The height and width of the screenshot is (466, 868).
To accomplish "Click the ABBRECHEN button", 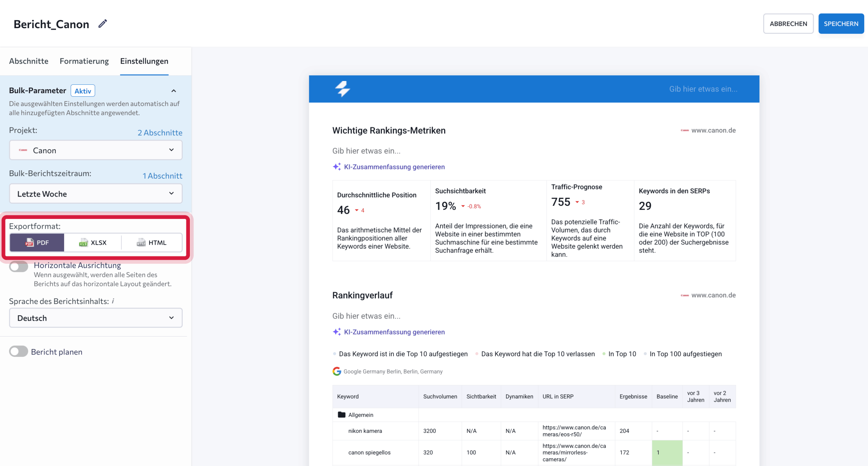I will tap(788, 24).
